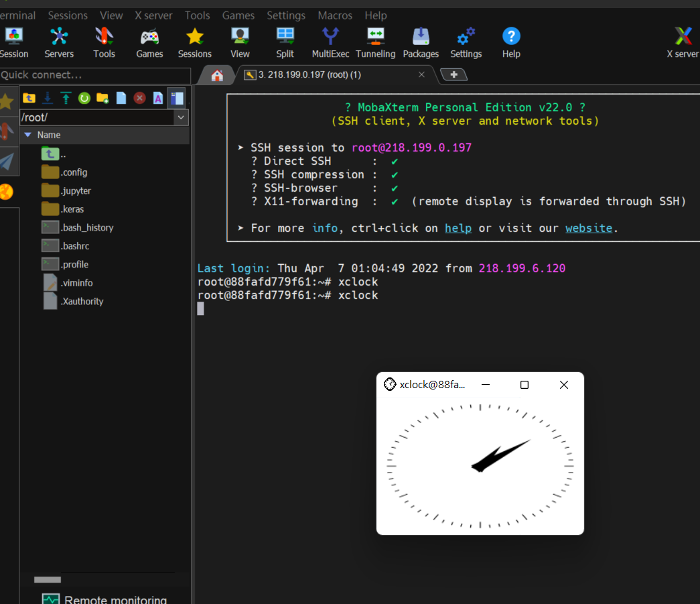The height and width of the screenshot is (604, 700).
Task: Open the Games toolbar icon
Action: click(149, 43)
